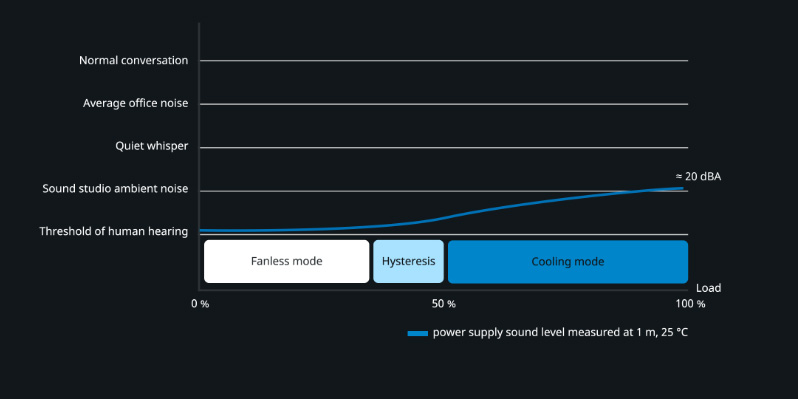
Task: Click the Normal conversation label
Action: (133, 61)
